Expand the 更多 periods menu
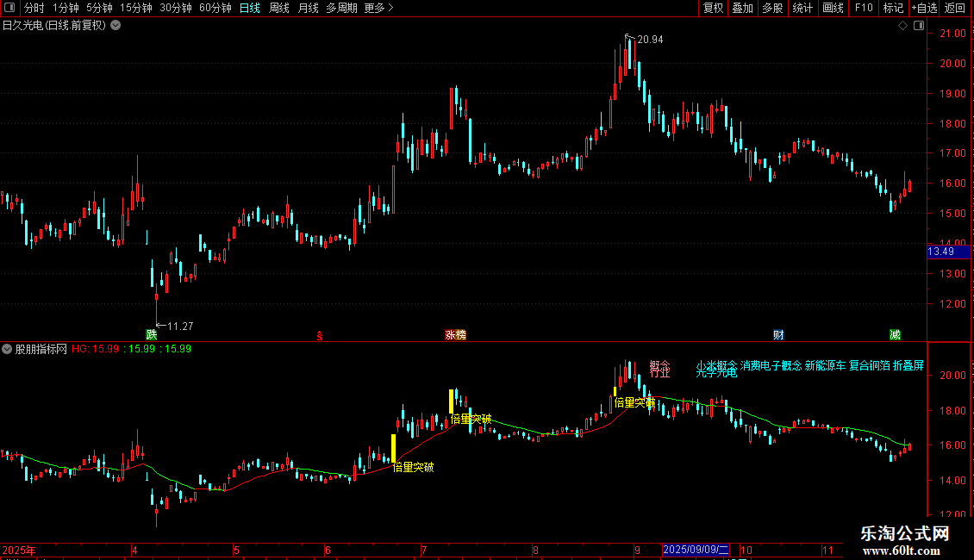 coord(379,8)
